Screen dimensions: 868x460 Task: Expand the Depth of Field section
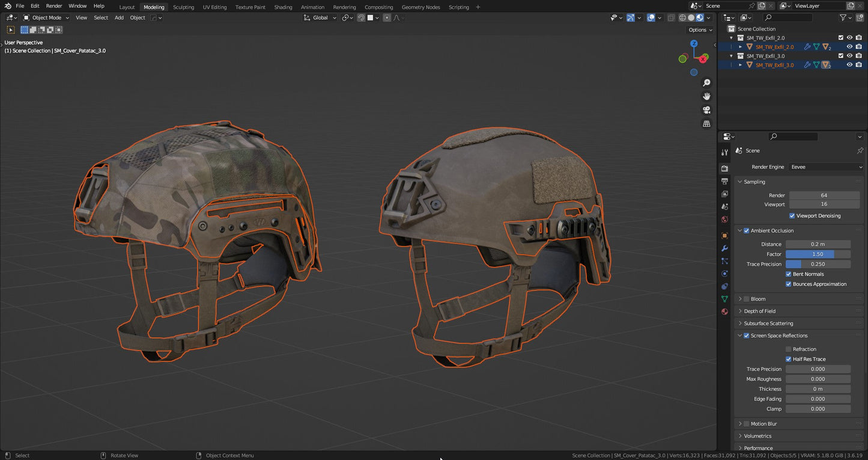[740, 311]
